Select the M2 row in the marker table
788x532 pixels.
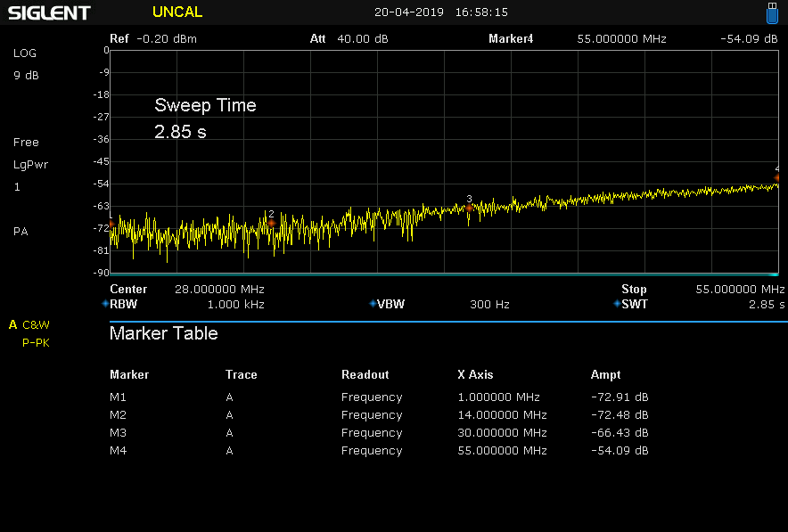(x=379, y=415)
